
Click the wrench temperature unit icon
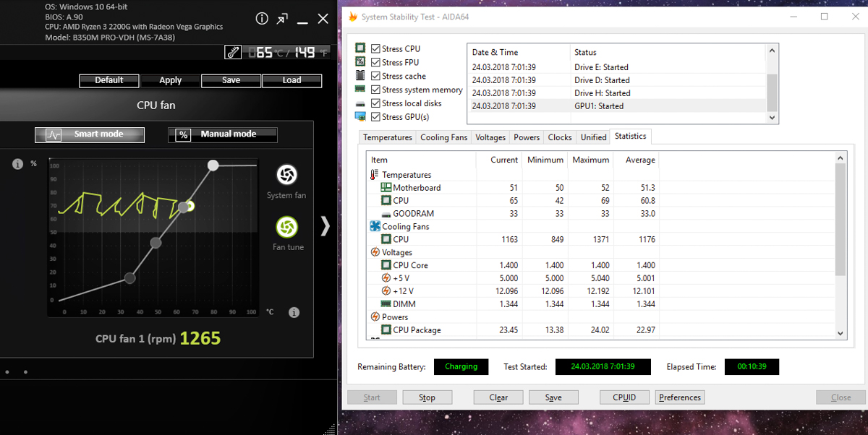[x=233, y=52]
